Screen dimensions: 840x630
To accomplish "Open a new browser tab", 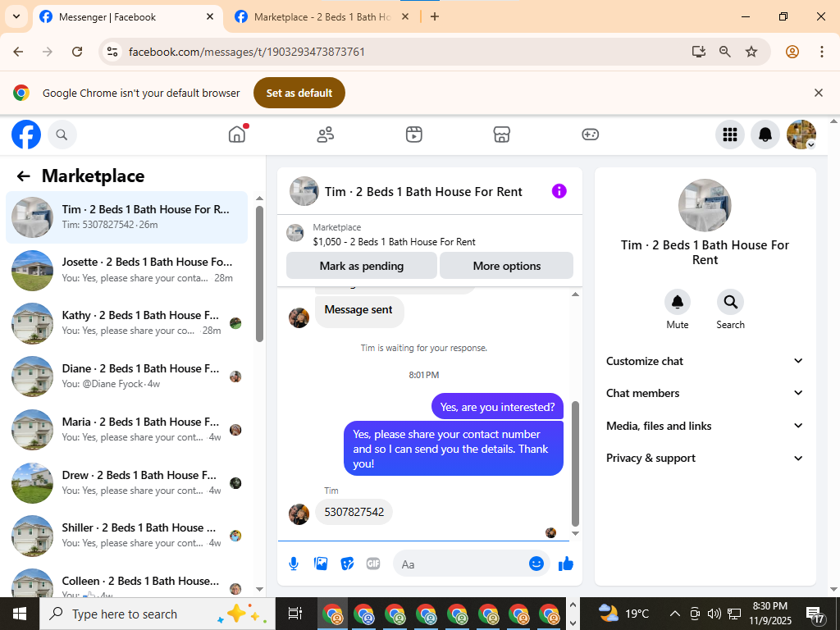I will click(x=435, y=16).
